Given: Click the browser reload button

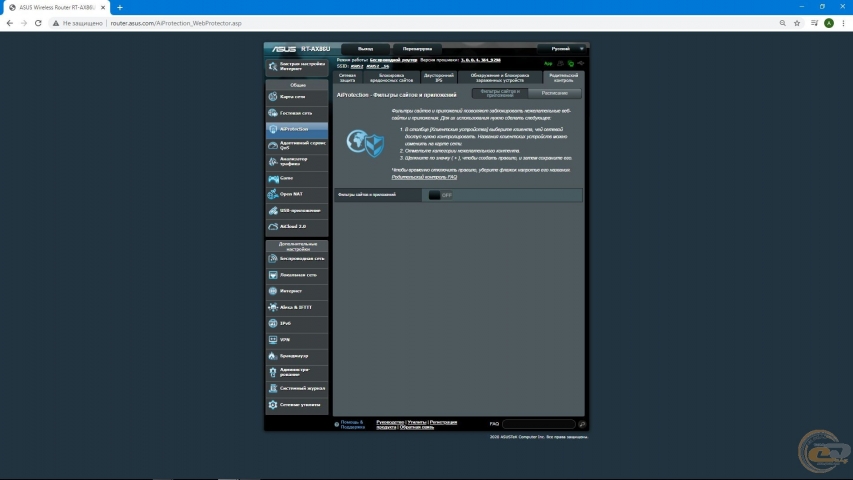Looking at the screenshot, I should point(38,23).
